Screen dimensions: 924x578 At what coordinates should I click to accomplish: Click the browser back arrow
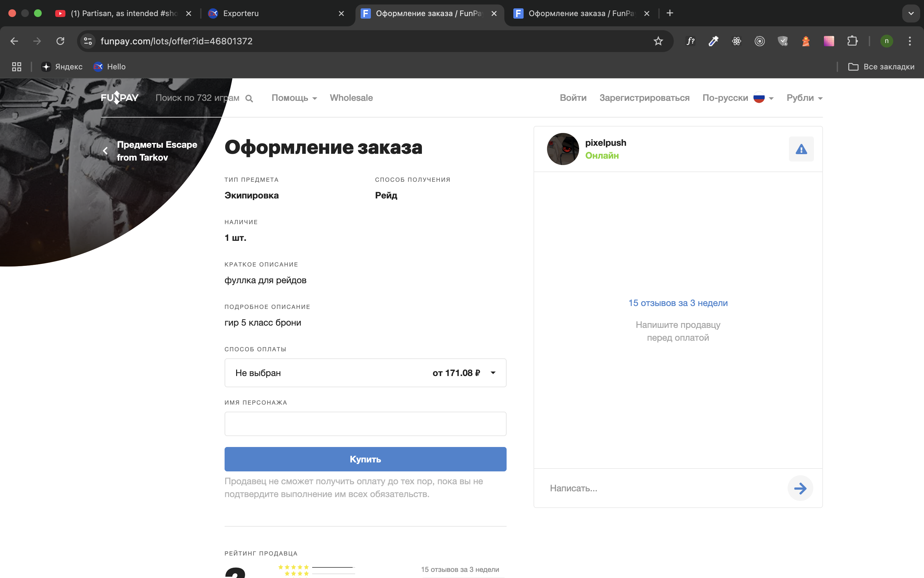14,41
